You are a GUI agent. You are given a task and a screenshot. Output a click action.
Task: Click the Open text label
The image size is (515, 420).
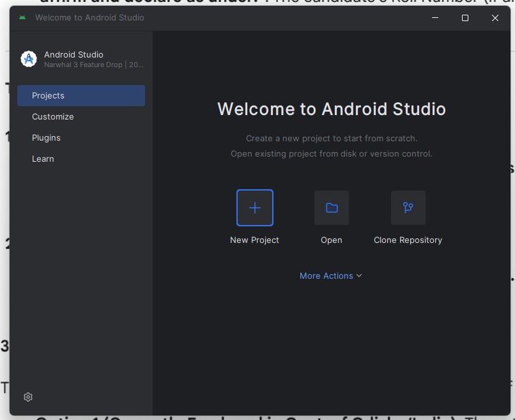331,240
